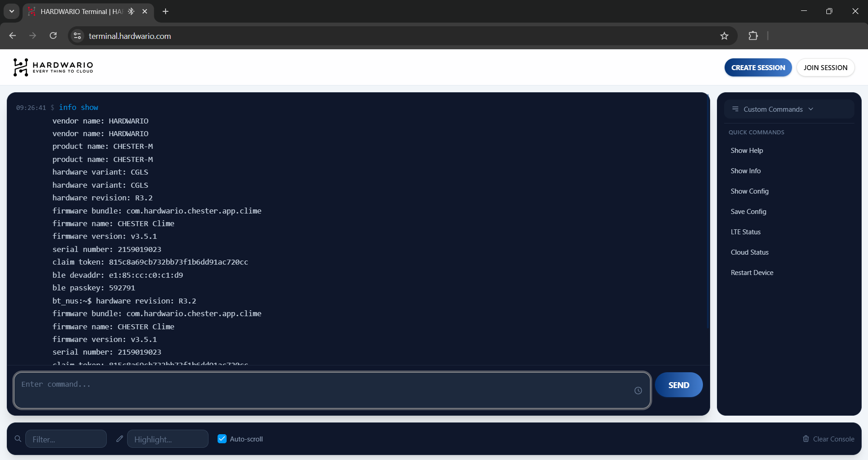Click the HARDWARIO logo

coord(53,67)
